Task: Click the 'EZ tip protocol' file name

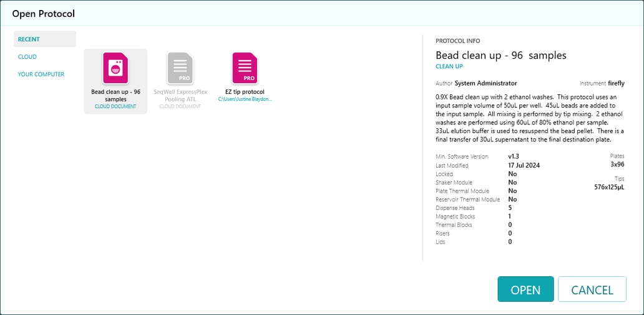Action: pyautogui.click(x=245, y=92)
